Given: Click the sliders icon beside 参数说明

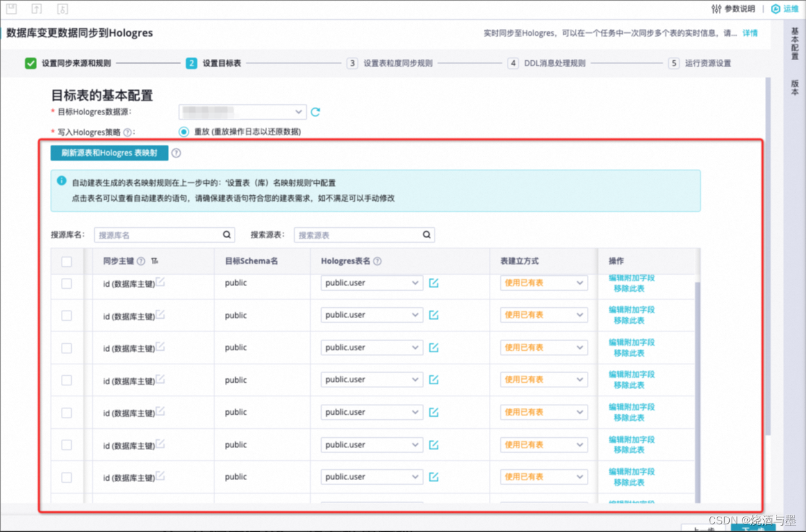Looking at the screenshot, I should click(x=716, y=9).
